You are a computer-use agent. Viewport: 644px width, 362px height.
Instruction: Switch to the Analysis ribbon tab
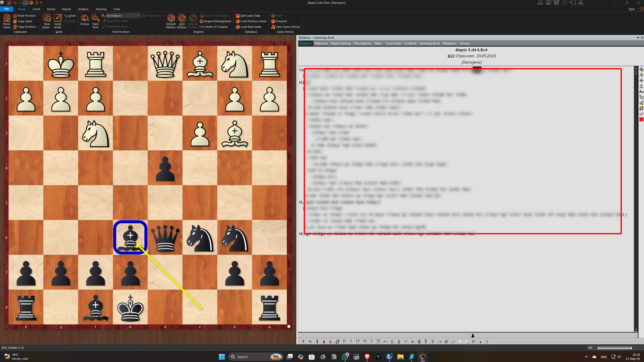pos(83,9)
